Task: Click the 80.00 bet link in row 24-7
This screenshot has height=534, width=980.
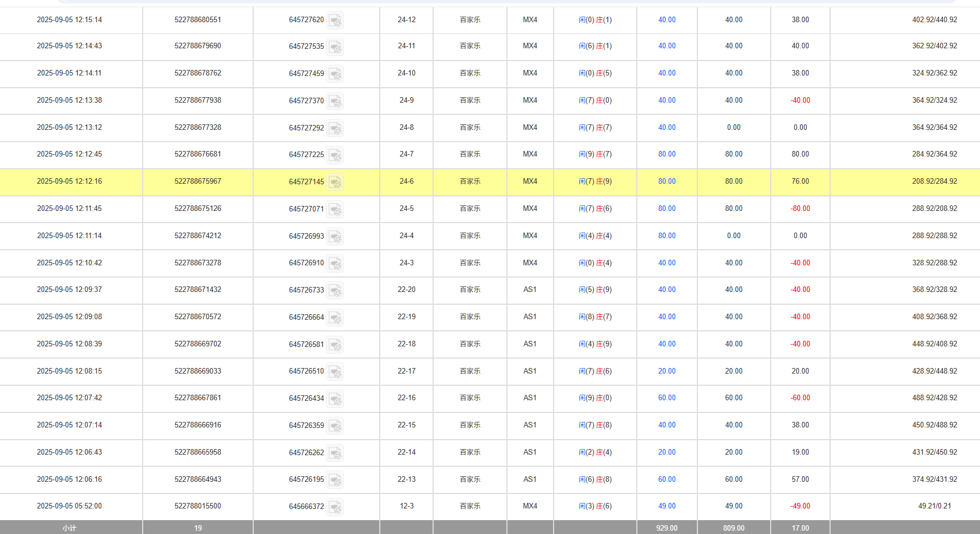Action: pyautogui.click(x=666, y=154)
